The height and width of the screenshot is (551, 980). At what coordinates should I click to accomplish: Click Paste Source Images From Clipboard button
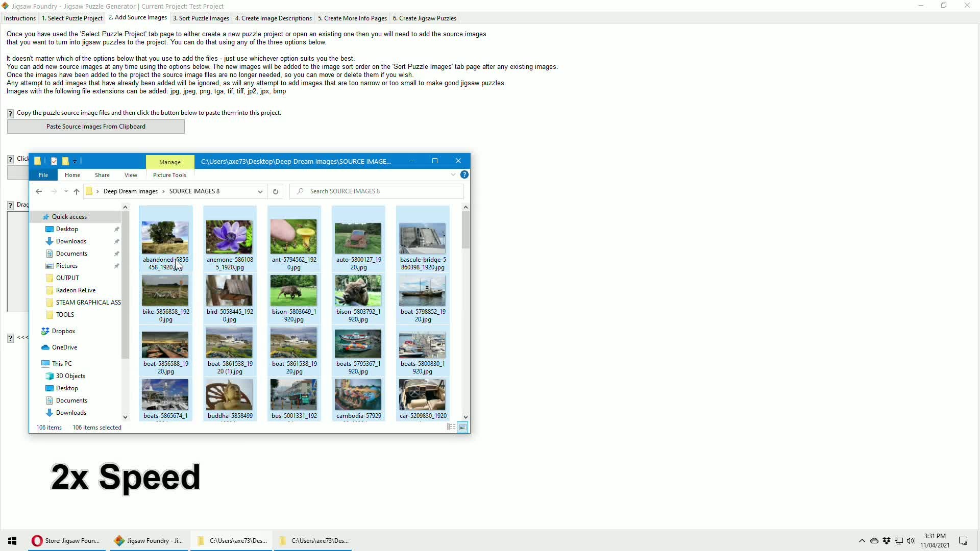[96, 127]
